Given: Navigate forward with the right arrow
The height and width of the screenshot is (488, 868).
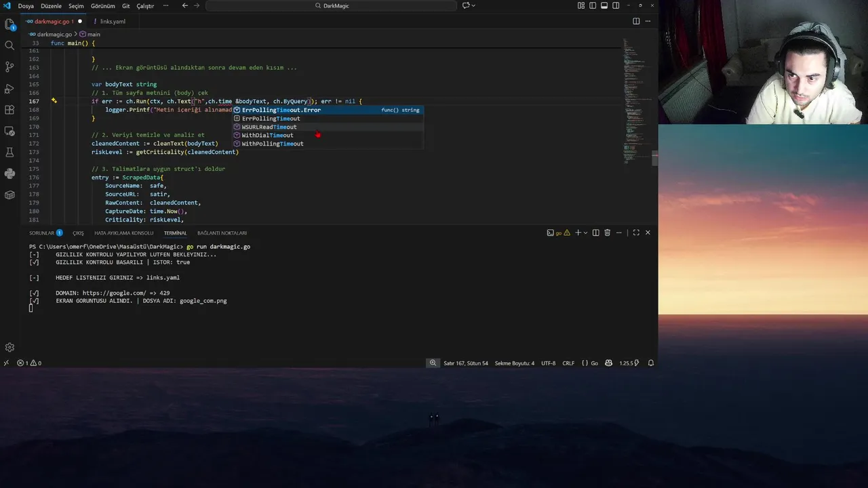Looking at the screenshot, I should tap(197, 5).
